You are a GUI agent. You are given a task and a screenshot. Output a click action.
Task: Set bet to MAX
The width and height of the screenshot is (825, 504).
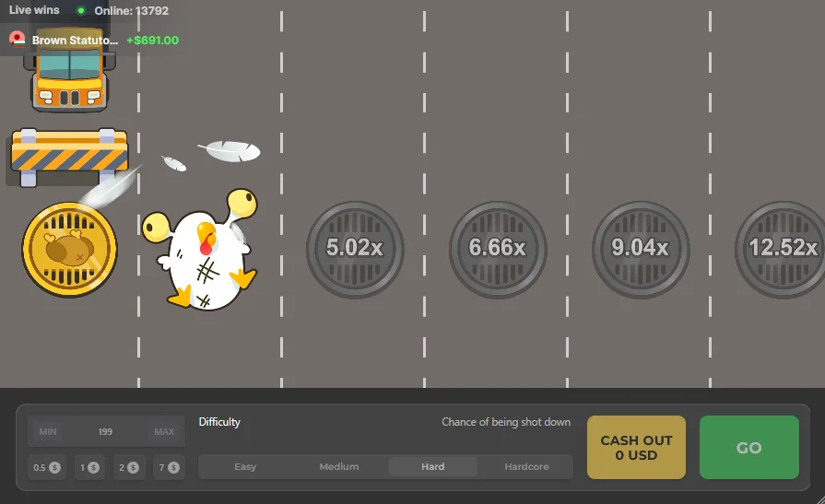[x=164, y=431]
